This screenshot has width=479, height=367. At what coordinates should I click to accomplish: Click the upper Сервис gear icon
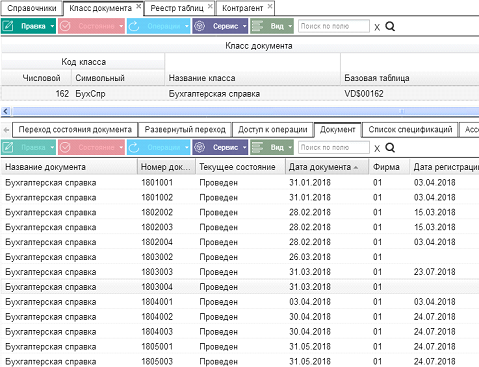(x=200, y=26)
